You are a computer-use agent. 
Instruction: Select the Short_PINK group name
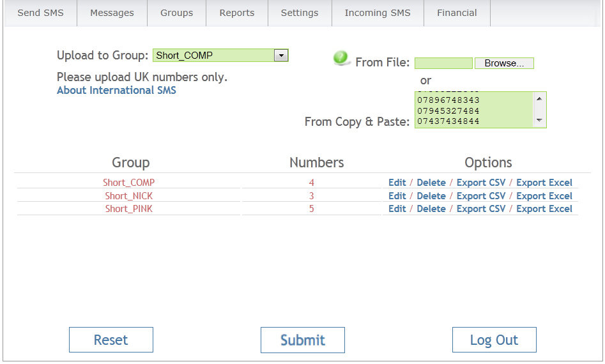(128, 209)
